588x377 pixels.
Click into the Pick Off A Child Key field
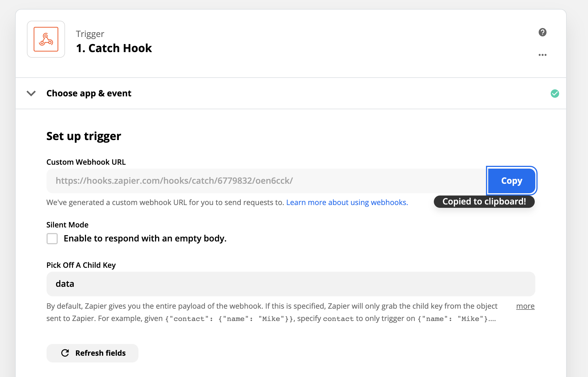pos(291,284)
